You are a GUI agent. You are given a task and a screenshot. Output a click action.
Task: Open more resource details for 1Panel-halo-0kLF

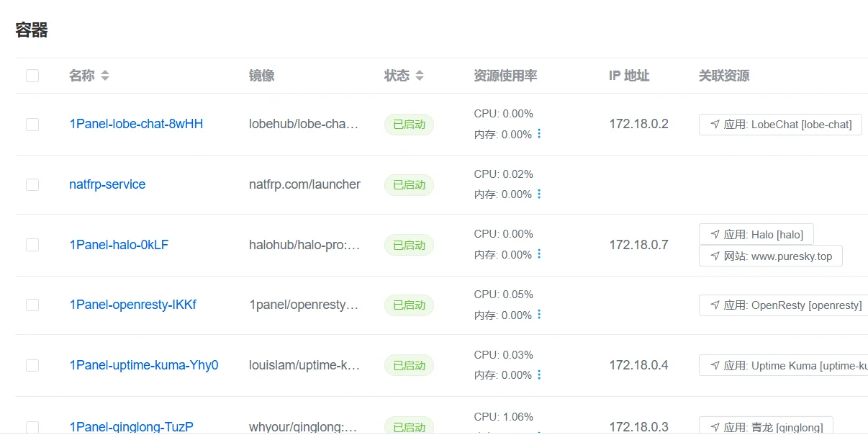coord(539,254)
